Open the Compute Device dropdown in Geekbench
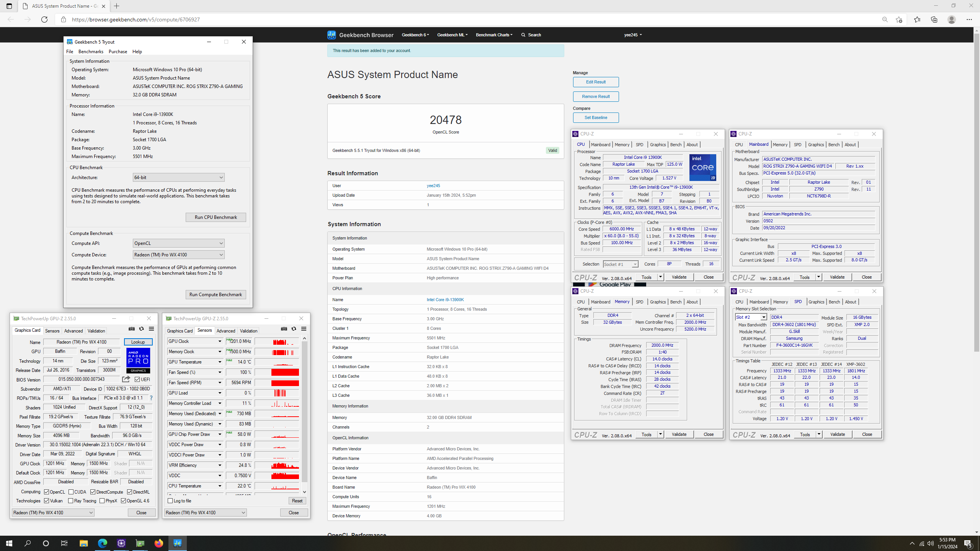This screenshot has height=551, width=980. point(179,255)
